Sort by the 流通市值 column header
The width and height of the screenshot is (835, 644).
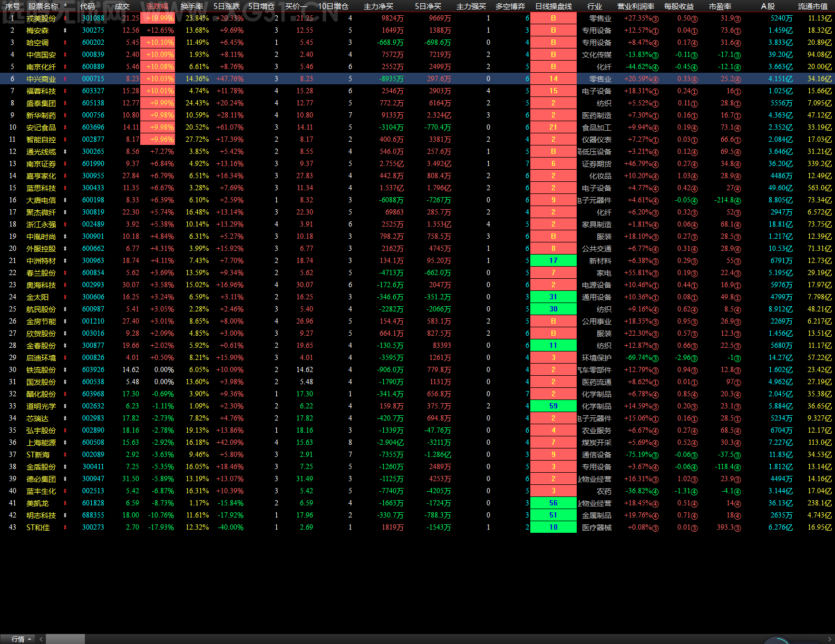click(812, 6)
